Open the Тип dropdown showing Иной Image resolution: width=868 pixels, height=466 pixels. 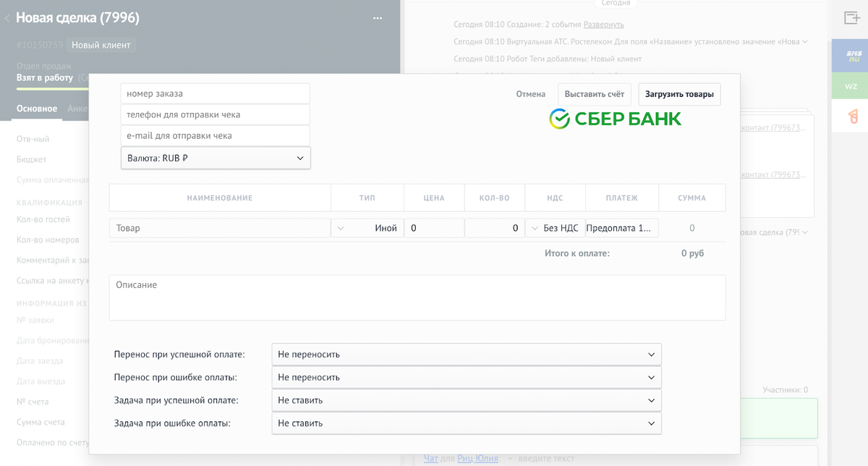coord(367,228)
